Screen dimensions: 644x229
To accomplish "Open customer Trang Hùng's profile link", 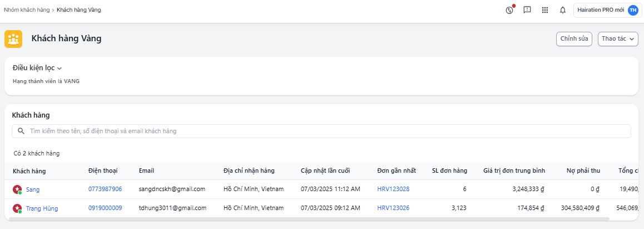I will [42, 208].
